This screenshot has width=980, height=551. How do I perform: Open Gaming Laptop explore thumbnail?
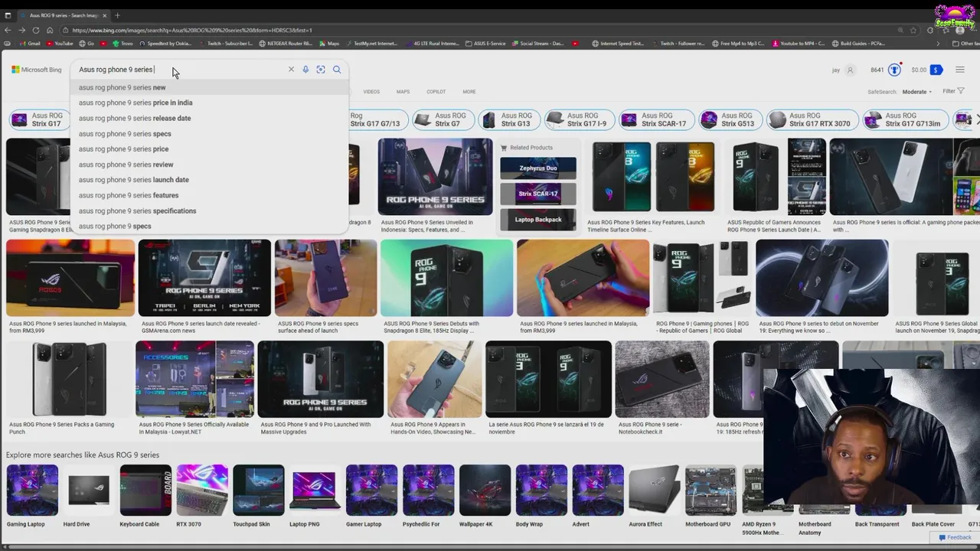coord(32,490)
